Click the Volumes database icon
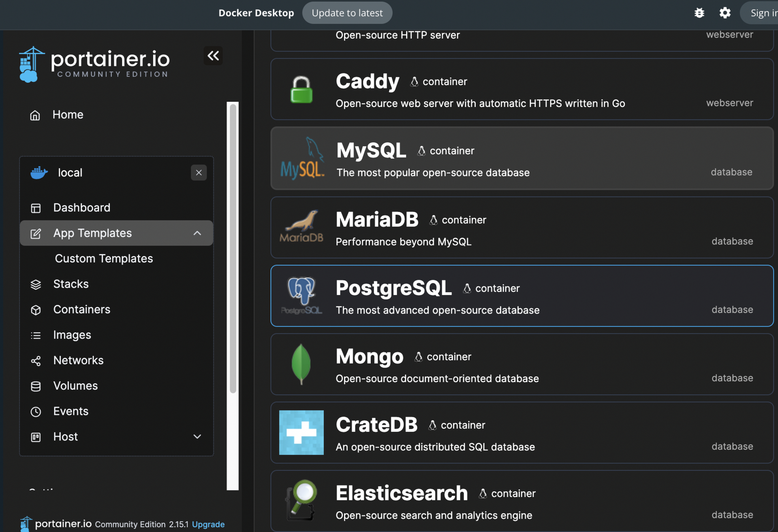The image size is (778, 532). coord(36,386)
